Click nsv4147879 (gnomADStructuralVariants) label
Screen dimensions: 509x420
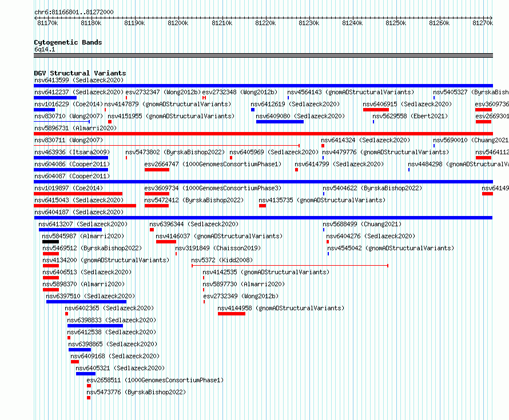coord(168,104)
